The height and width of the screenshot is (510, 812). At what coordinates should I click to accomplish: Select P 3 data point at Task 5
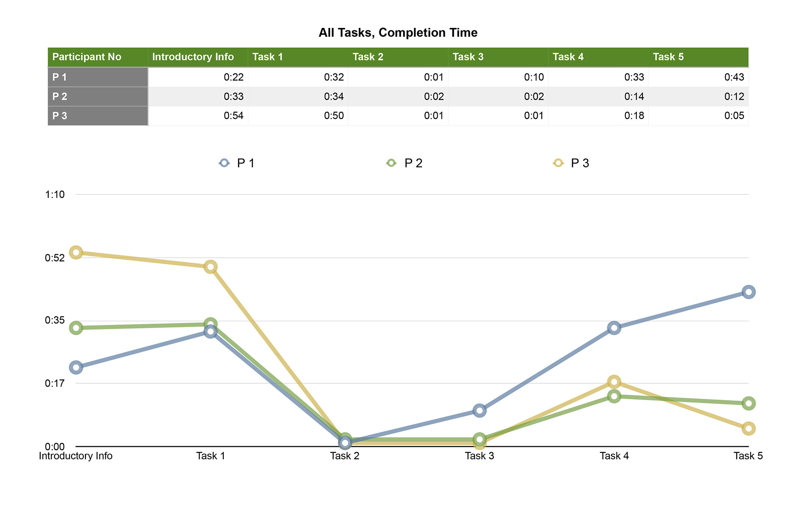click(x=748, y=428)
